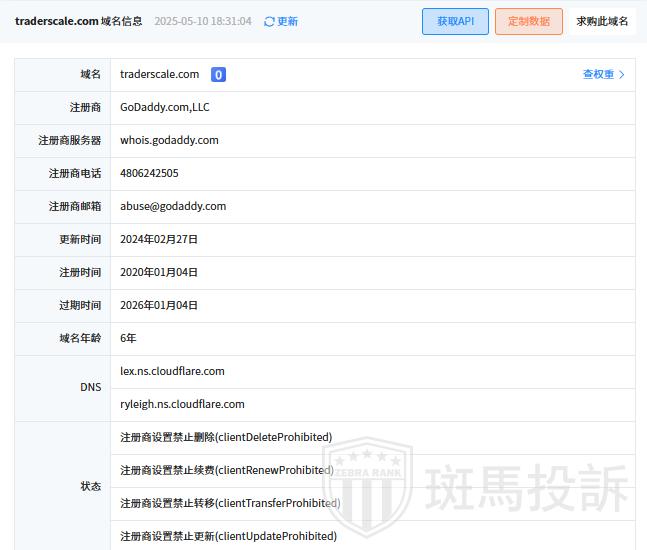Click the abuse@godaddy.com email address
This screenshot has height=550, width=647.
(x=173, y=206)
